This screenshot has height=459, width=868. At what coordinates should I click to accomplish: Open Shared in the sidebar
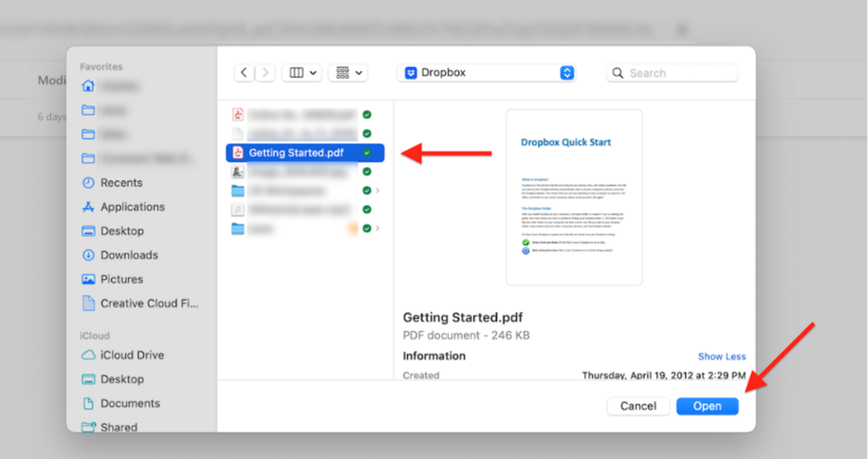tap(109, 427)
